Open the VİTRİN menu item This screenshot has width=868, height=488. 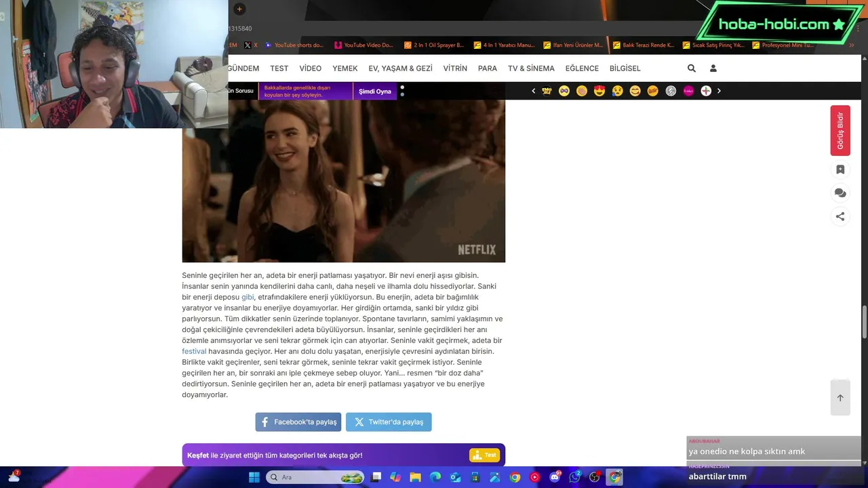point(455,68)
